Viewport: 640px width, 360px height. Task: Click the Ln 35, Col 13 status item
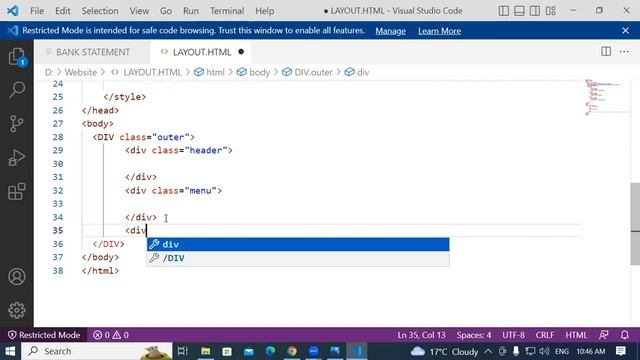click(x=421, y=335)
